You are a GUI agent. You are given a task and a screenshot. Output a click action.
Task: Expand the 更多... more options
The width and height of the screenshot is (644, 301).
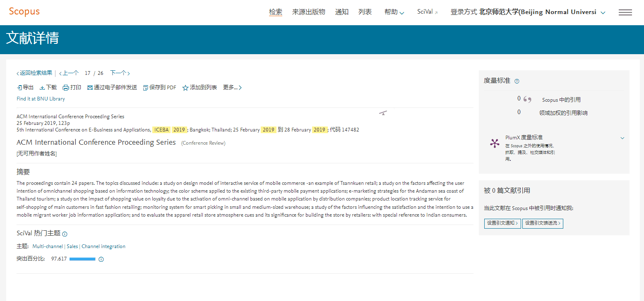pos(233,88)
